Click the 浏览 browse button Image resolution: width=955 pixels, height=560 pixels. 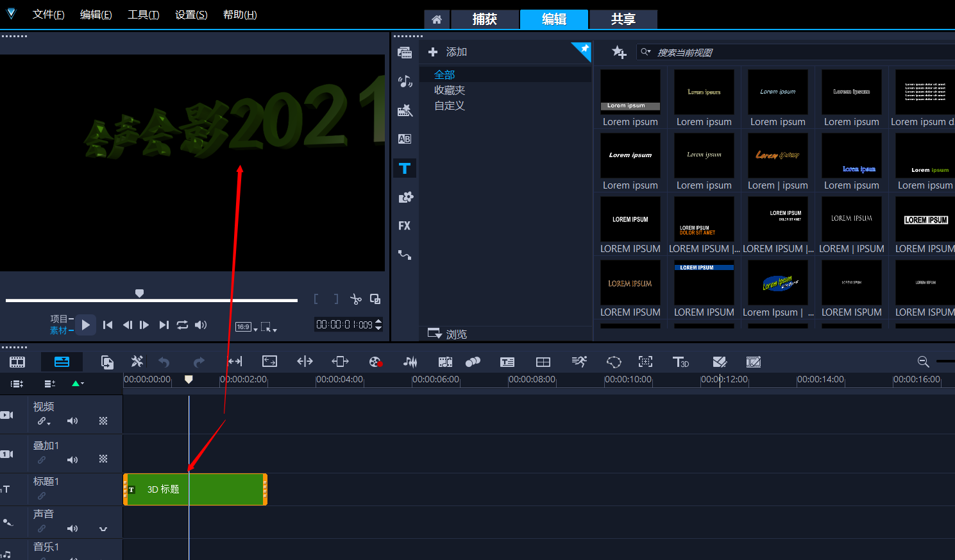[x=448, y=334]
